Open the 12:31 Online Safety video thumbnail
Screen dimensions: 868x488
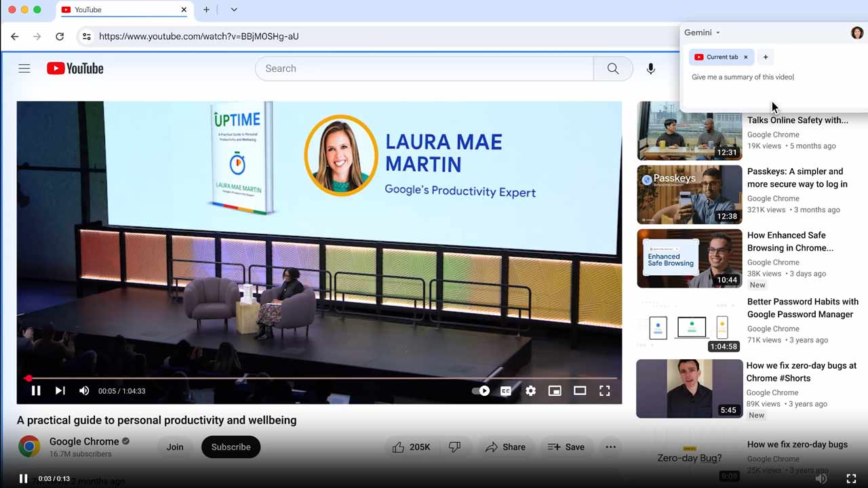click(690, 131)
